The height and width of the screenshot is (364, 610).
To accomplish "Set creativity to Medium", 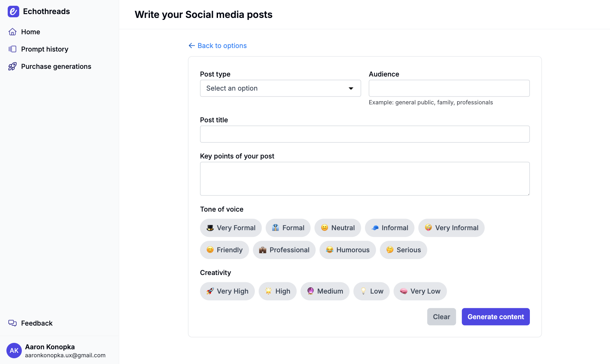I will point(325,291).
